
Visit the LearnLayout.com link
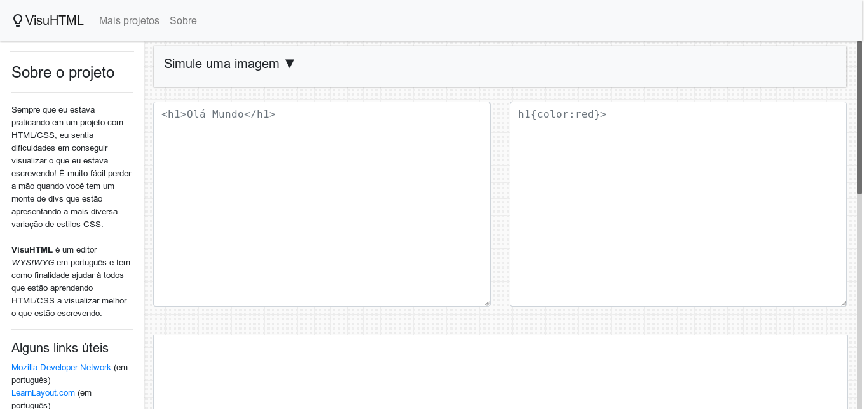[43, 392]
